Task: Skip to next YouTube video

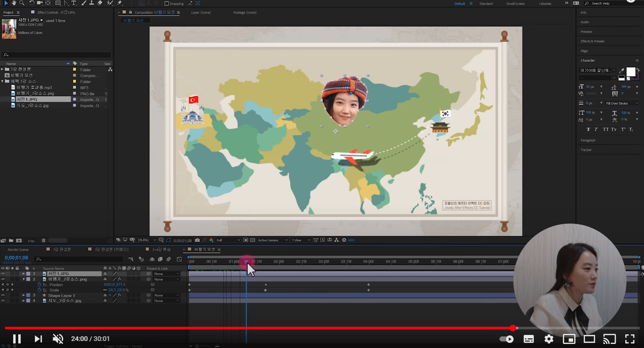Action: click(x=38, y=339)
